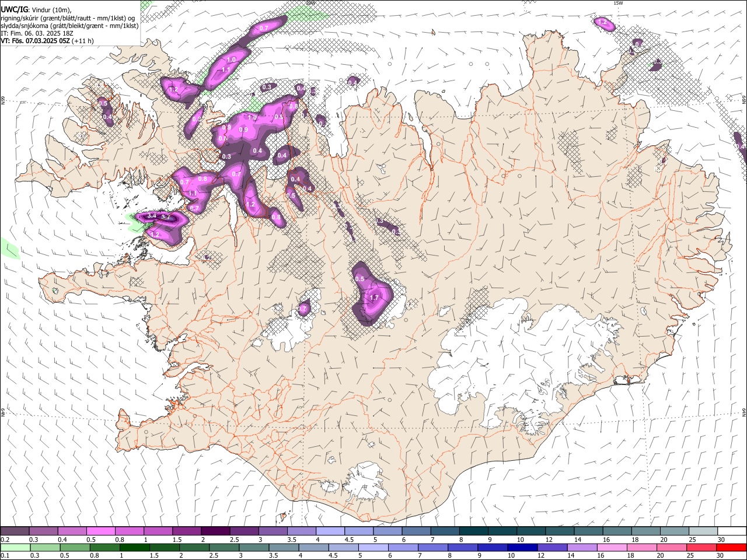Click the '1.0' precipitation value on the map

pyautogui.click(x=231, y=60)
